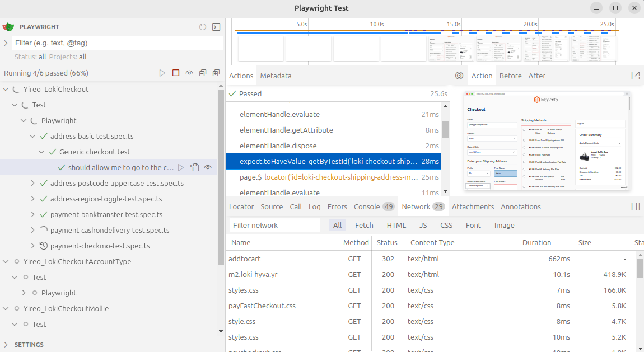The image size is (644, 352).
Task: Switch to the Call tab
Action: tap(296, 206)
